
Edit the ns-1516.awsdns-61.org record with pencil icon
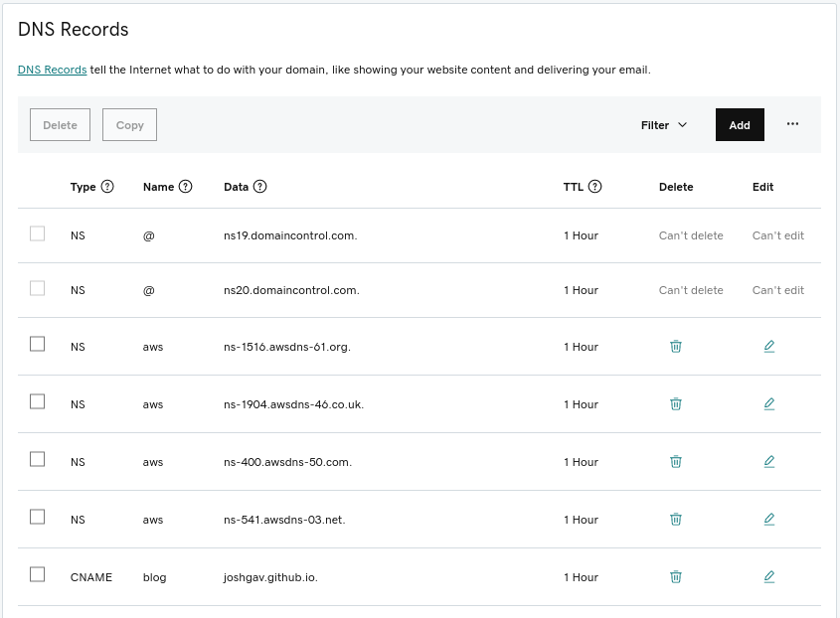pyautogui.click(x=768, y=347)
